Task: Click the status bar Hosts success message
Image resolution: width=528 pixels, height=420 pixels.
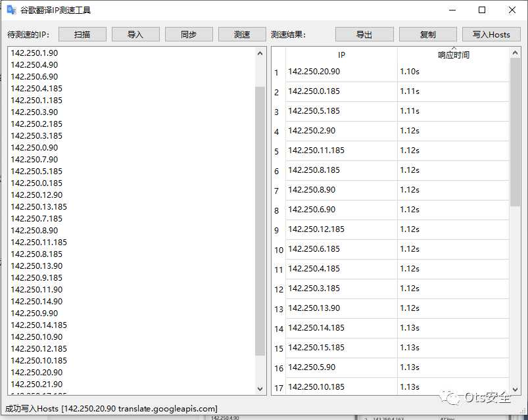Action: click(112, 409)
